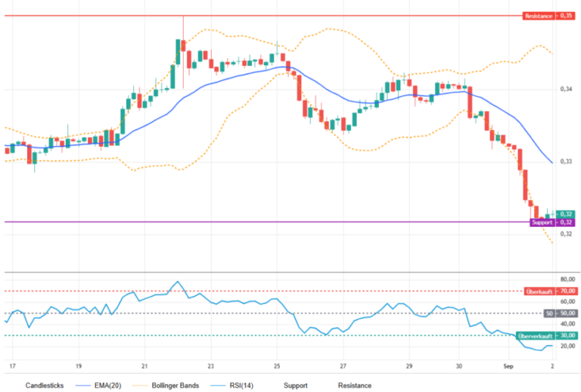The height and width of the screenshot is (392, 581).
Task: Click the 60,00 RSI axis label
Action: (567, 301)
